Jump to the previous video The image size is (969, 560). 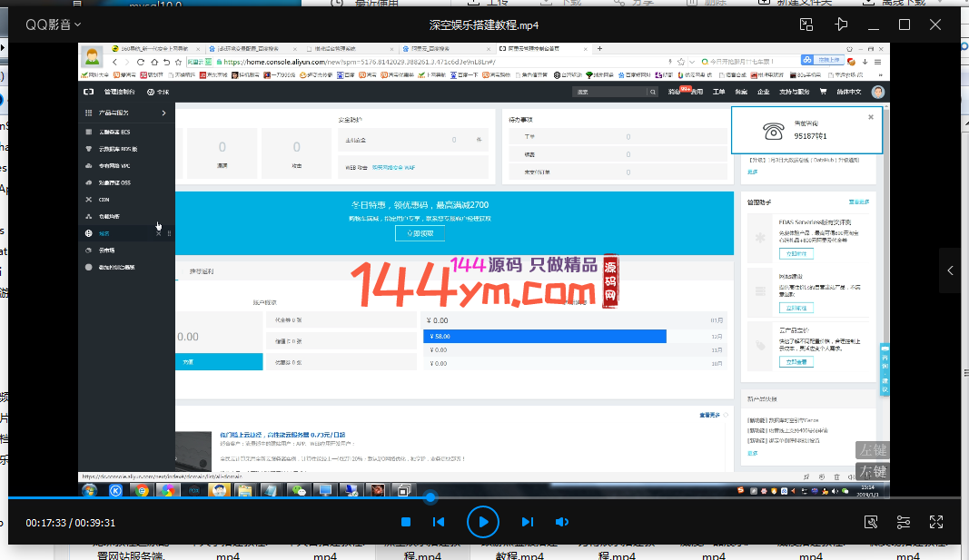point(439,522)
